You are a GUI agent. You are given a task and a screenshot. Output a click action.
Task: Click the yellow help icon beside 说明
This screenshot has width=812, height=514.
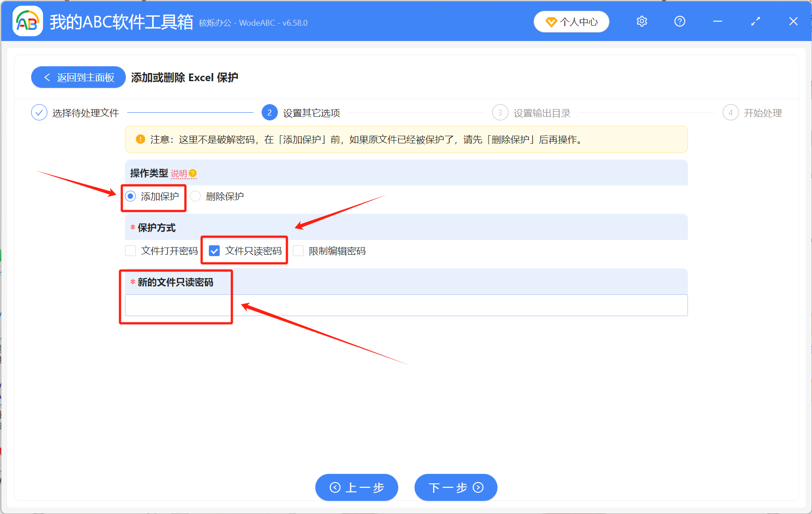193,173
